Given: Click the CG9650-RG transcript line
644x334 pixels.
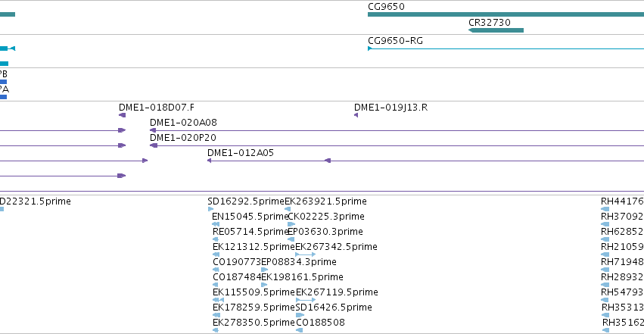Looking at the screenshot, I should point(506,48).
